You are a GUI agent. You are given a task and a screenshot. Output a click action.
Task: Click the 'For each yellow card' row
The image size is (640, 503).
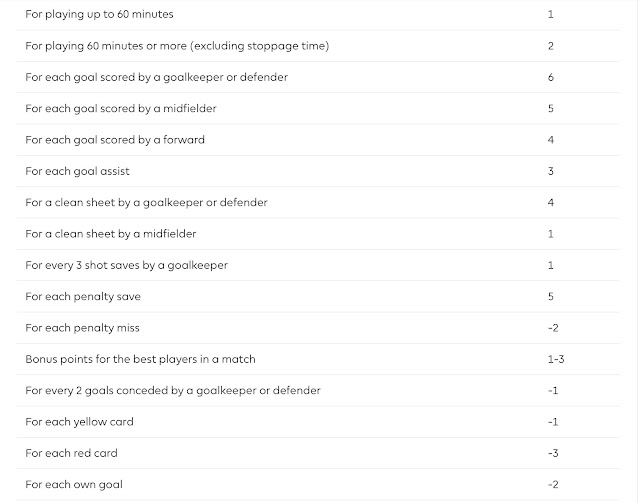click(x=318, y=422)
